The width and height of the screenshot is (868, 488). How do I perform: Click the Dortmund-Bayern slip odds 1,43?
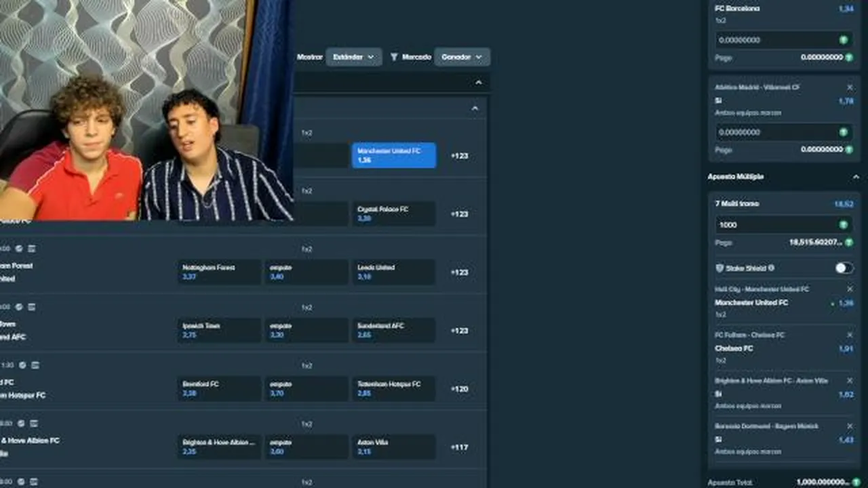pyautogui.click(x=846, y=440)
